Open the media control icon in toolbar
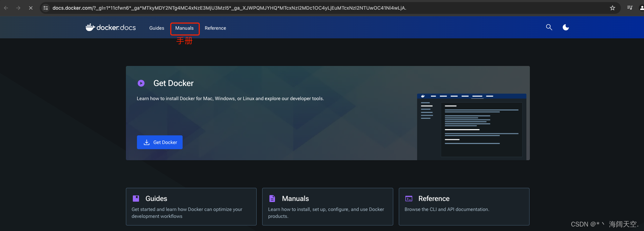The image size is (644, 231). 630,8
